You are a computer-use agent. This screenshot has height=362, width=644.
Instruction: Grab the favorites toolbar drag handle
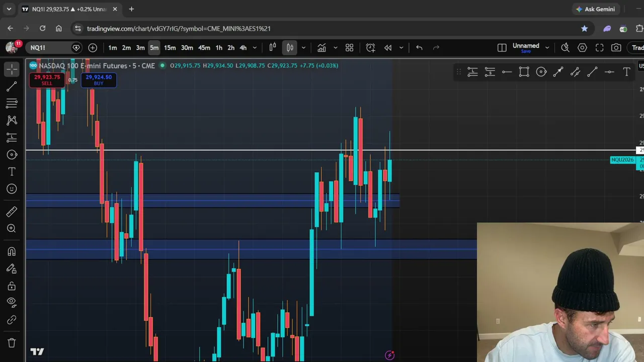(x=458, y=72)
